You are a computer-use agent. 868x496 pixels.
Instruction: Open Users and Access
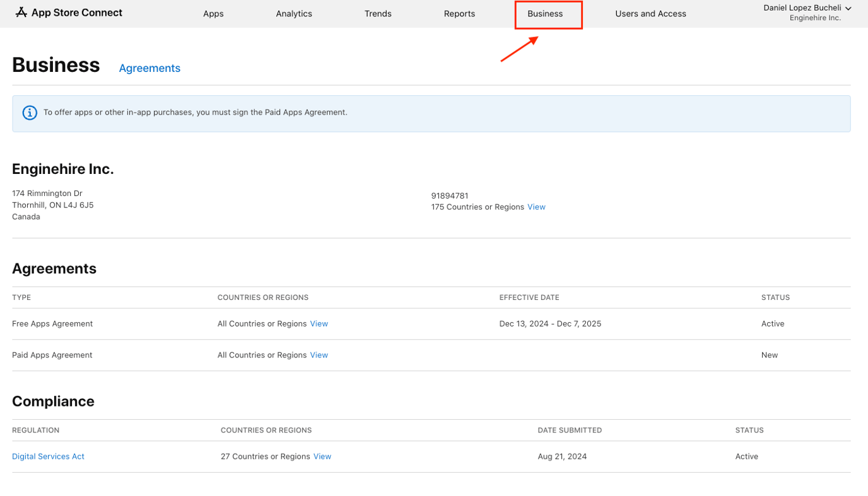(650, 13)
